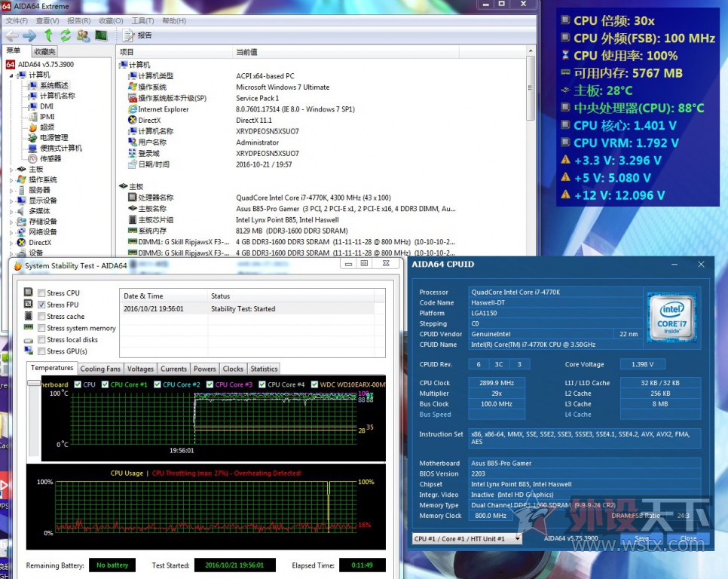
Task: Open the 工具(T) menu
Action: pyautogui.click(x=142, y=21)
